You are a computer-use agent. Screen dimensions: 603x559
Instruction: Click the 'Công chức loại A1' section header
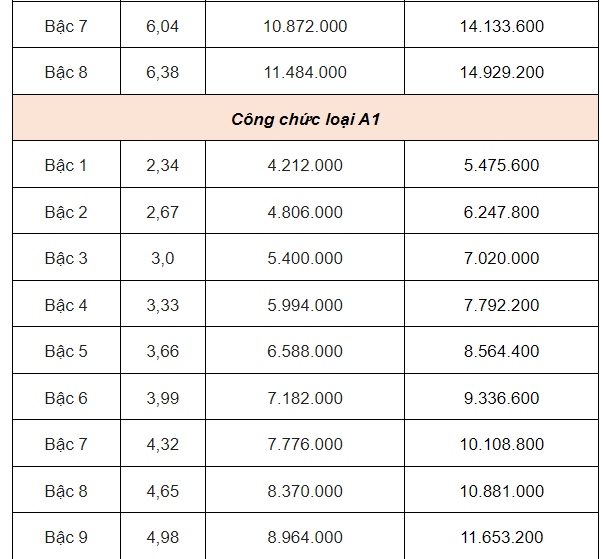pyautogui.click(x=305, y=119)
